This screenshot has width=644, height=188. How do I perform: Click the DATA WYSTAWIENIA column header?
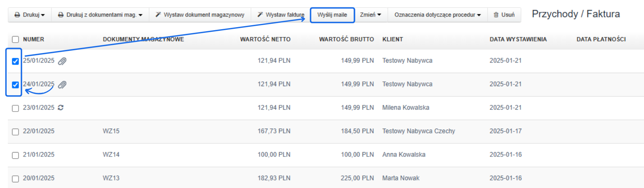click(x=518, y=39)
